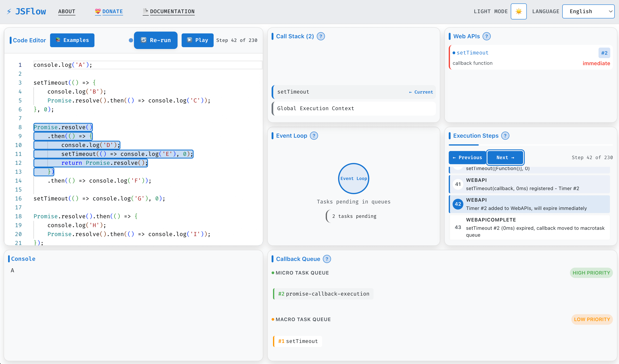This screenshot has width=619, height=364.
Task: Click the Re-run button
Action: pos(156,40)
